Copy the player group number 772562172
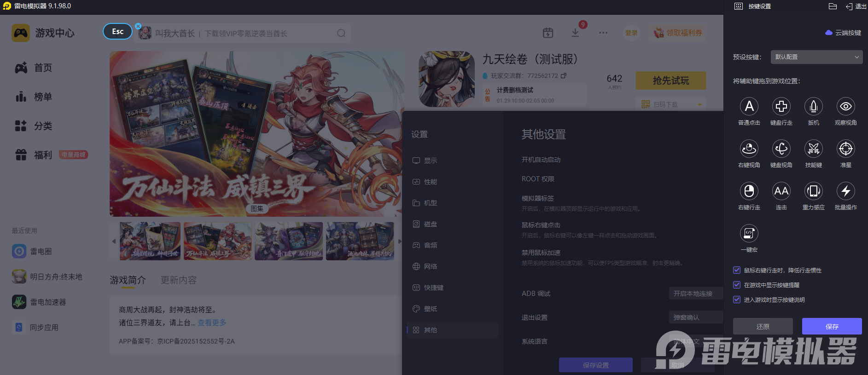The height and width of the screenshot is (375, 868). (x=564, y=75)
